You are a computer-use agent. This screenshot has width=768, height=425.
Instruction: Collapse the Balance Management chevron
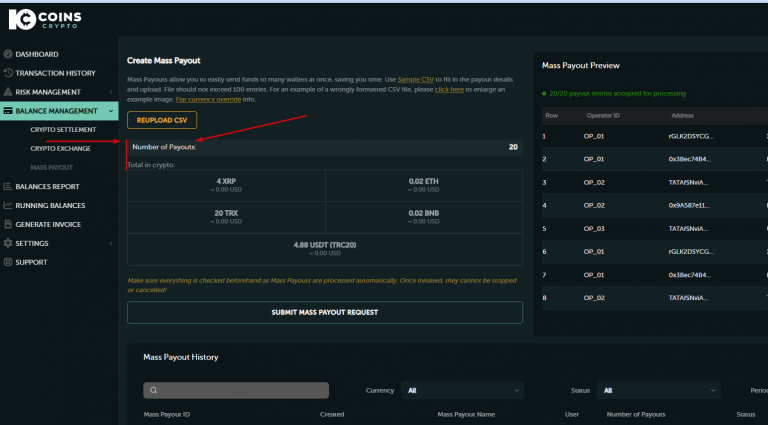coord(111,111)
